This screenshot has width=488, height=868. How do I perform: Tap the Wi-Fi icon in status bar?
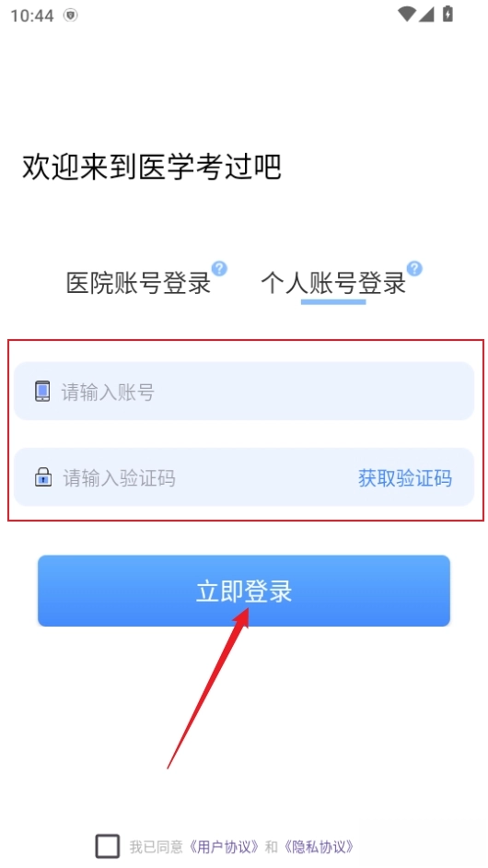pos(407,15)
